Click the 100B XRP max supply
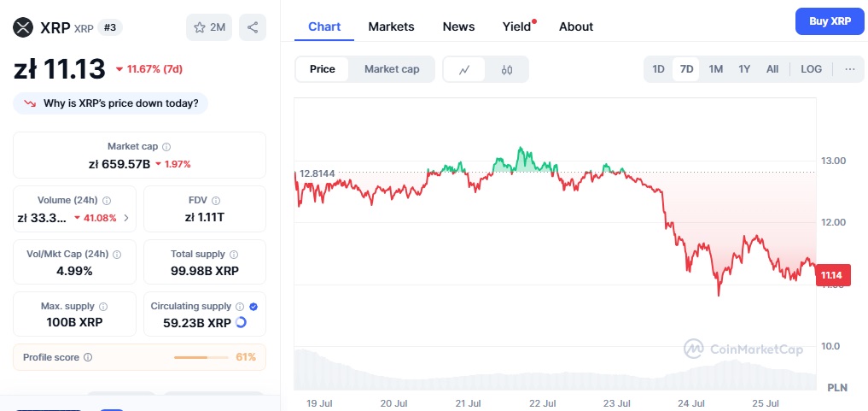This screenshot has width=868, height=411. tap(75, 322)
